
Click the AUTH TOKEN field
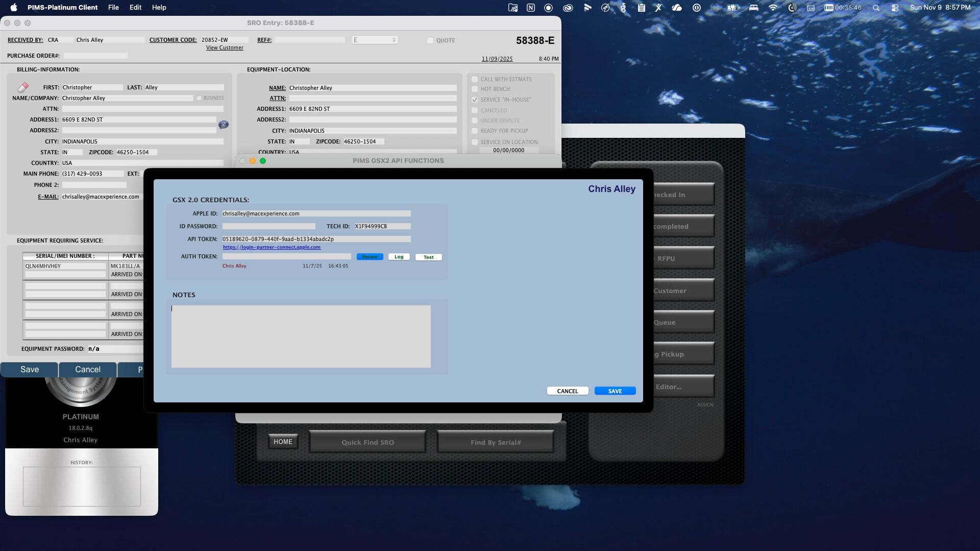coord(286,256)
